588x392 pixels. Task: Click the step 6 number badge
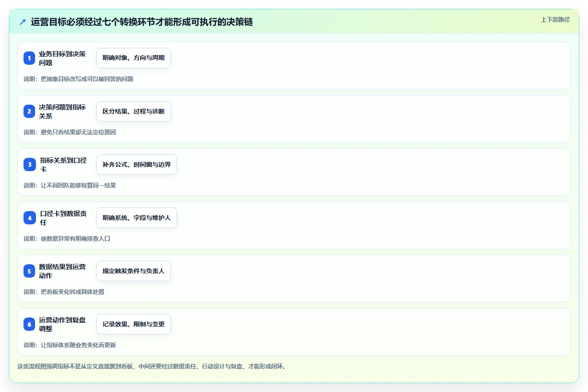pos(29,324)
